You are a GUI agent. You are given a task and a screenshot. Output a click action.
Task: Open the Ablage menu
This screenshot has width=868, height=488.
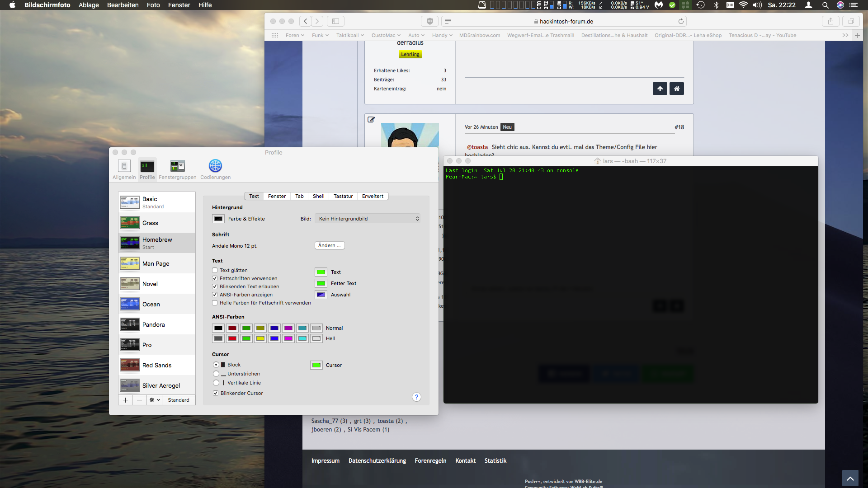click(89, 5)
